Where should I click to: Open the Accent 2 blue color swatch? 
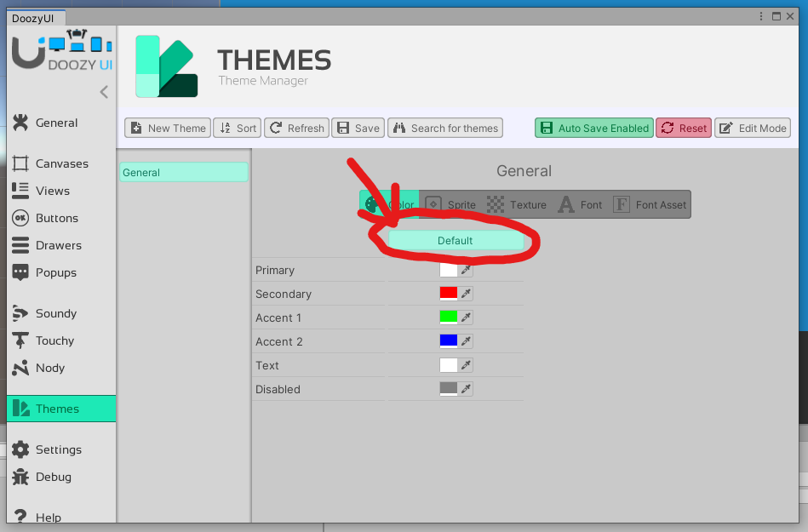point(449,341)
